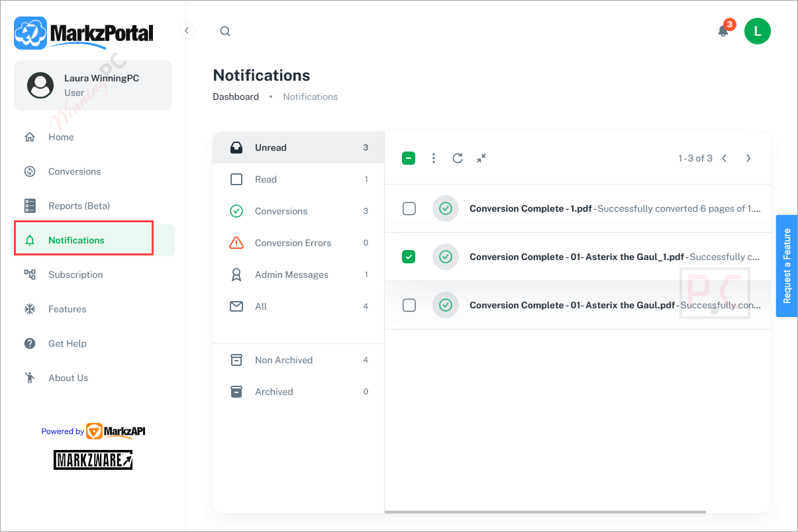Click the success icon for 1.pdf row
This screenshot has height=532, width=798.
(x=446, y=208)
